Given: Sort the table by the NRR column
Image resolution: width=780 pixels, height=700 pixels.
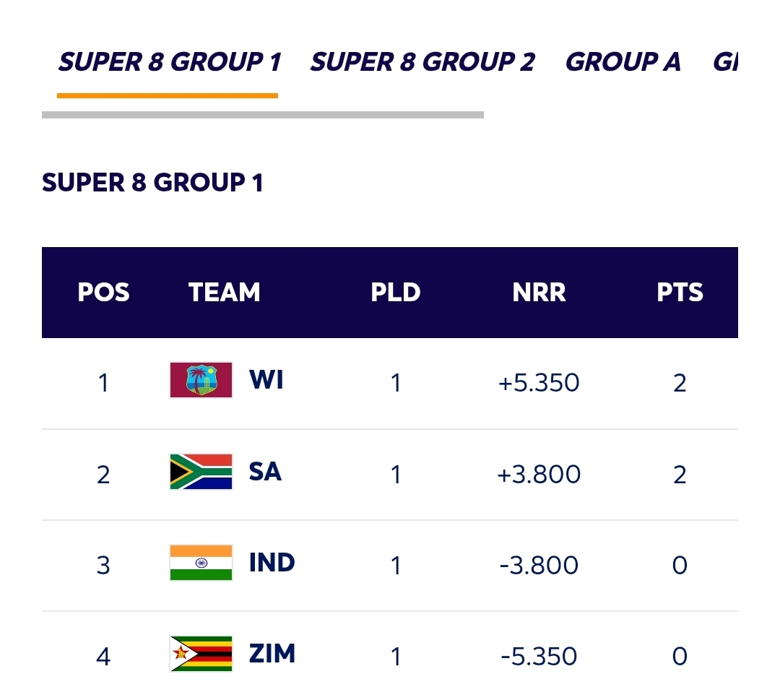Looking at the screenshot, I should 539,292.
